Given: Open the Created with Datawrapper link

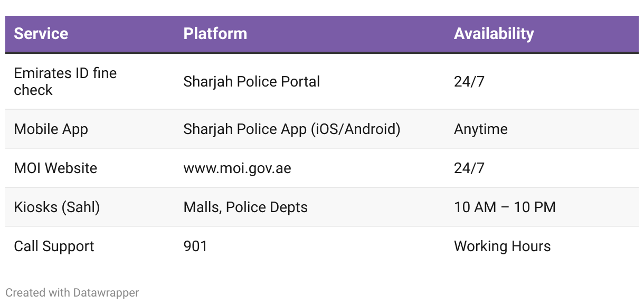Looking at the screenshot, I should [x=72, y=292].
